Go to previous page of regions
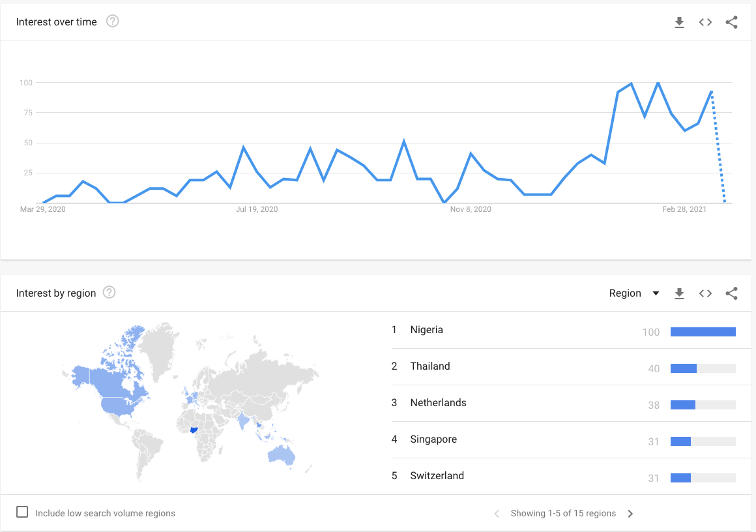Image resolution: width=756 pixels, height=532 pixels. [x=497, y=514]
